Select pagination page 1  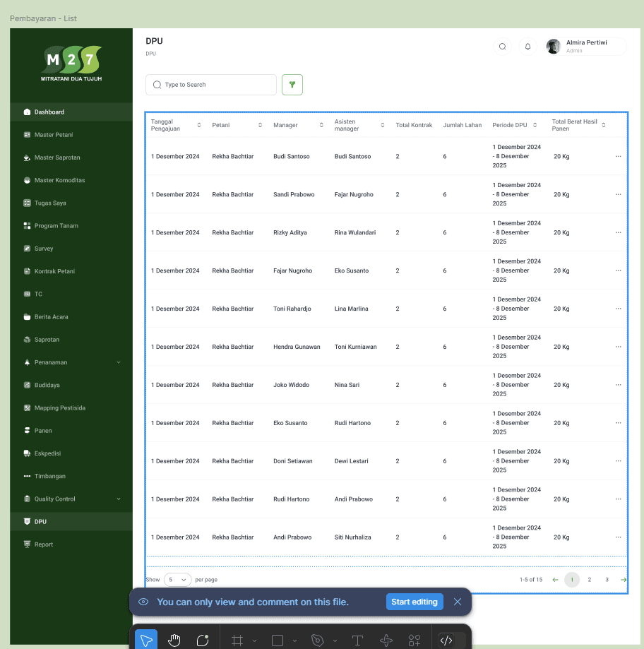(572, 580)
